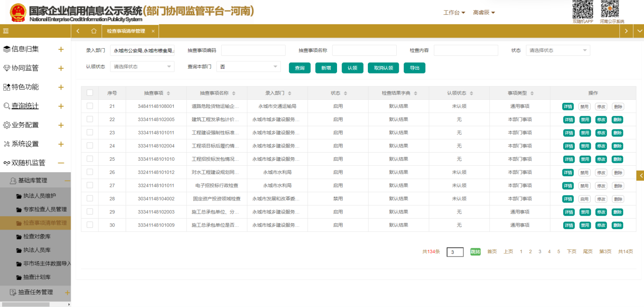Image resolution: width=644 pixels, height=307 pixels.
Task: Select the checkbox for row 21
Action: [90, 106]
